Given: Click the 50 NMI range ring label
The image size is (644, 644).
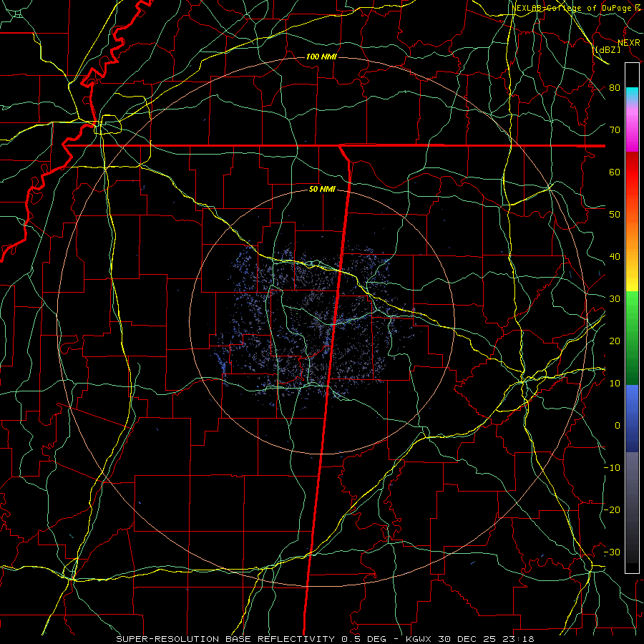Looking at the screenshot, I should coord(323,190).
